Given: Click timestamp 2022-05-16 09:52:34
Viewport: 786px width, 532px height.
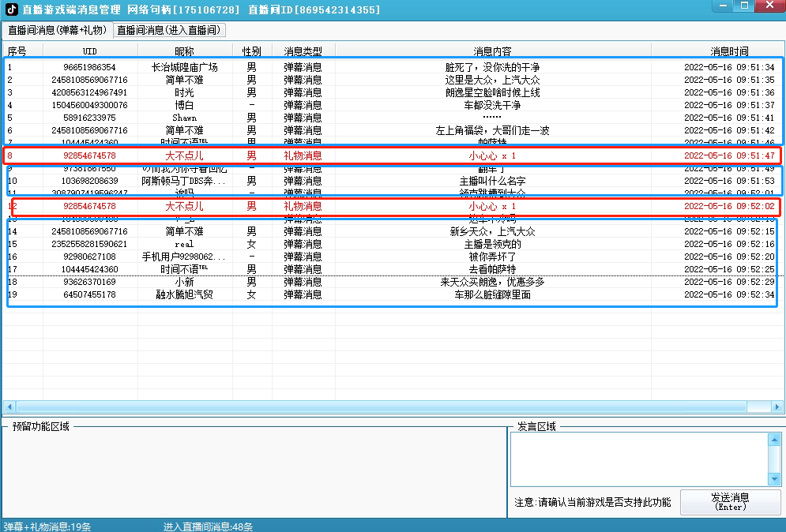Looking at the screenshot, I should (x=729, y=294).
